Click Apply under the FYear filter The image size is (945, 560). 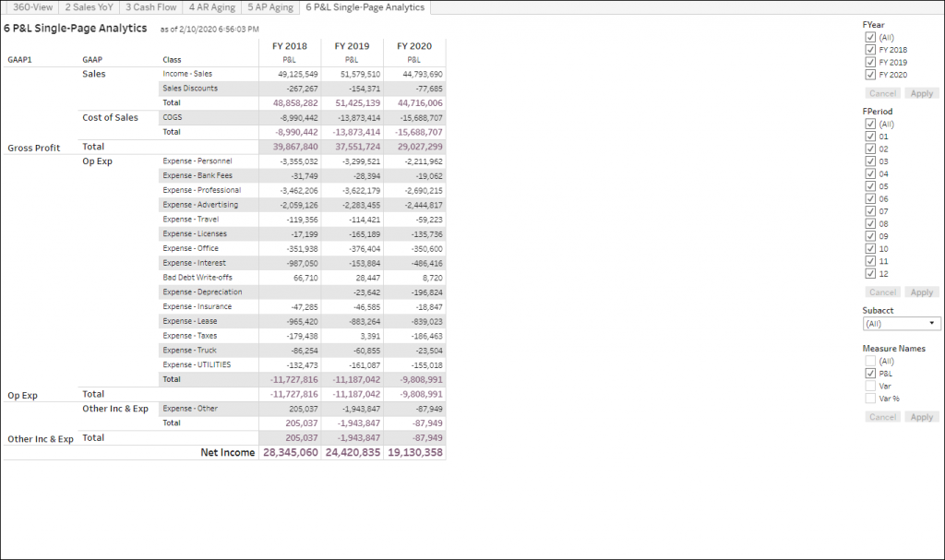921,93
